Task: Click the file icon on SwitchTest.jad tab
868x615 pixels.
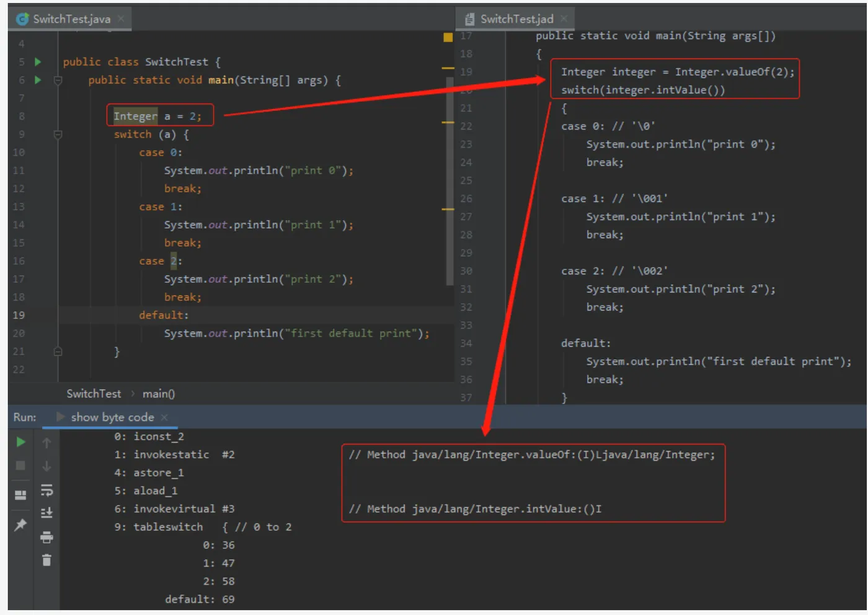Action: (470, 19)
